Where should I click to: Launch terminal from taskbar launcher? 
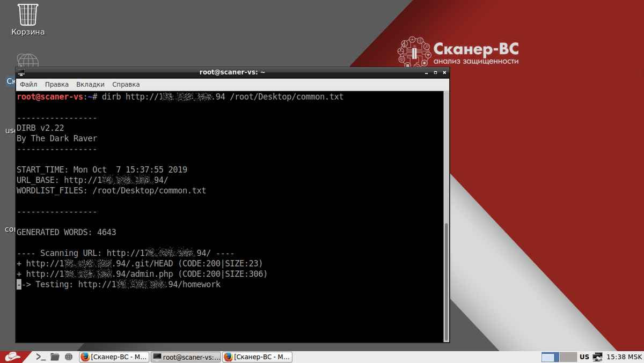40,357
